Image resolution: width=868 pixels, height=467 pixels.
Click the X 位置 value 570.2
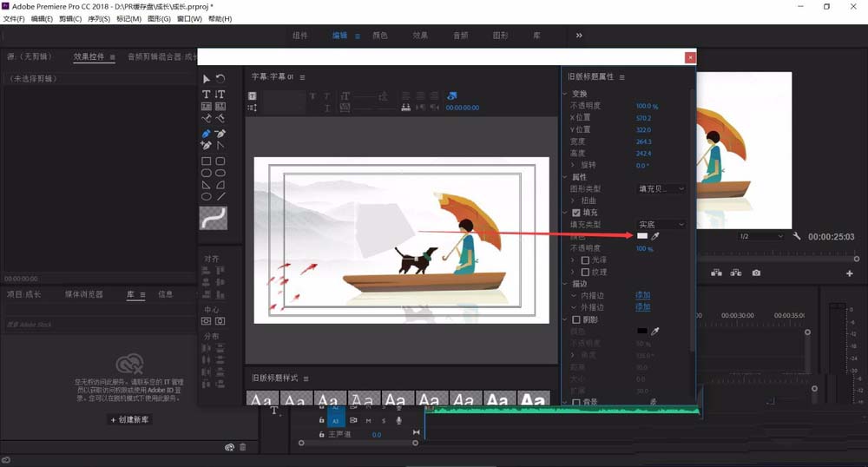click(x=643, y=118)
